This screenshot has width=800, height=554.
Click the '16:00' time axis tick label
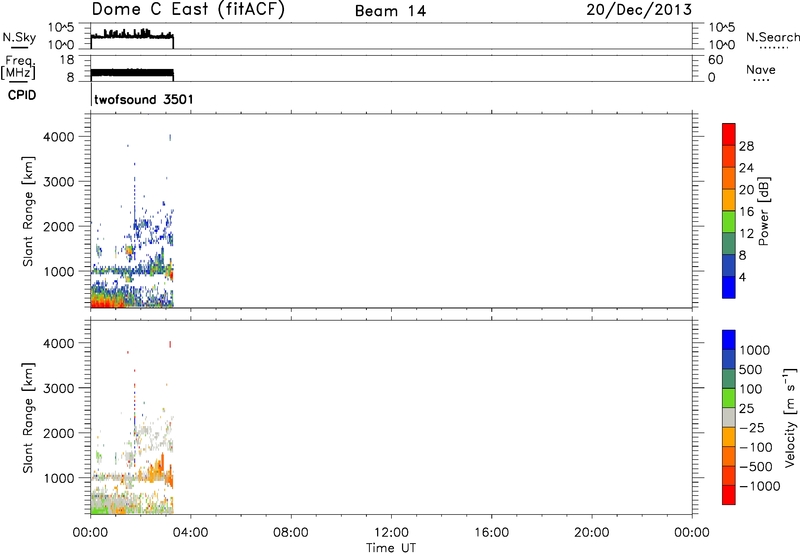(491, 533)
